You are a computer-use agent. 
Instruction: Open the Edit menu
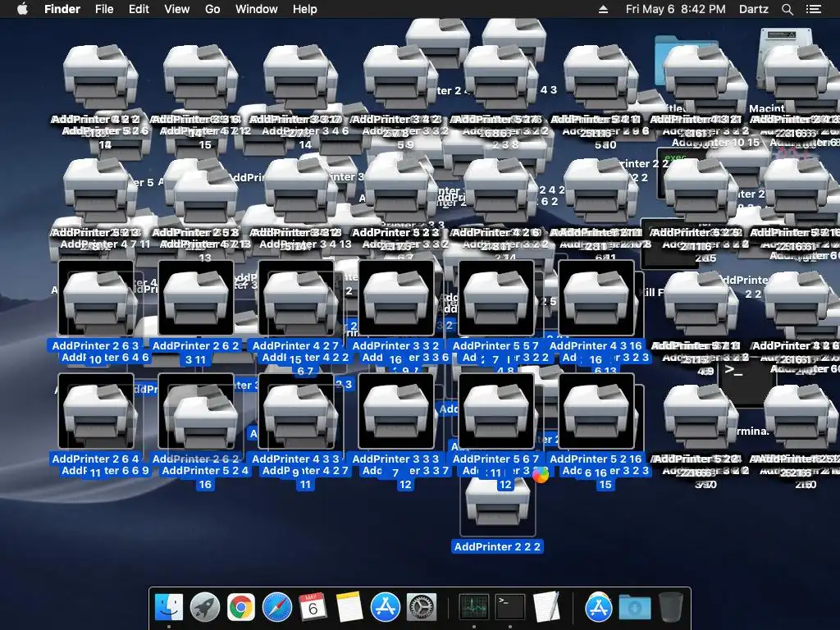point(139,9)
